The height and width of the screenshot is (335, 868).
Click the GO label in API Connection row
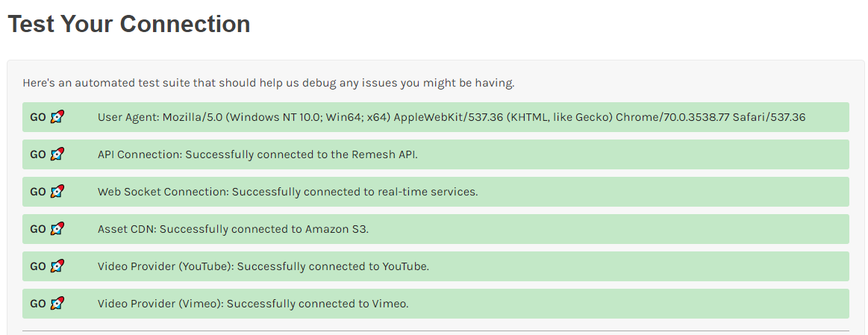pos(38,154)
